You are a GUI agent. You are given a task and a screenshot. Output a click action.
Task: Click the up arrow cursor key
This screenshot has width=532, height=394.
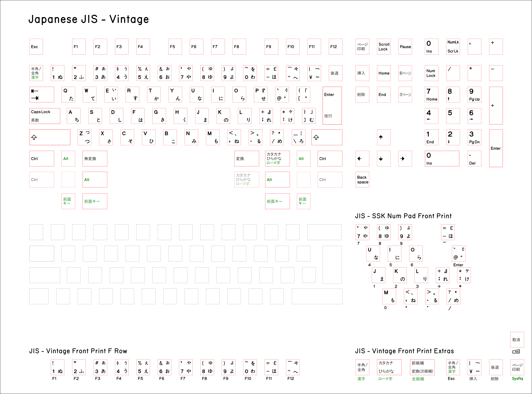click(x=383, y=137)
